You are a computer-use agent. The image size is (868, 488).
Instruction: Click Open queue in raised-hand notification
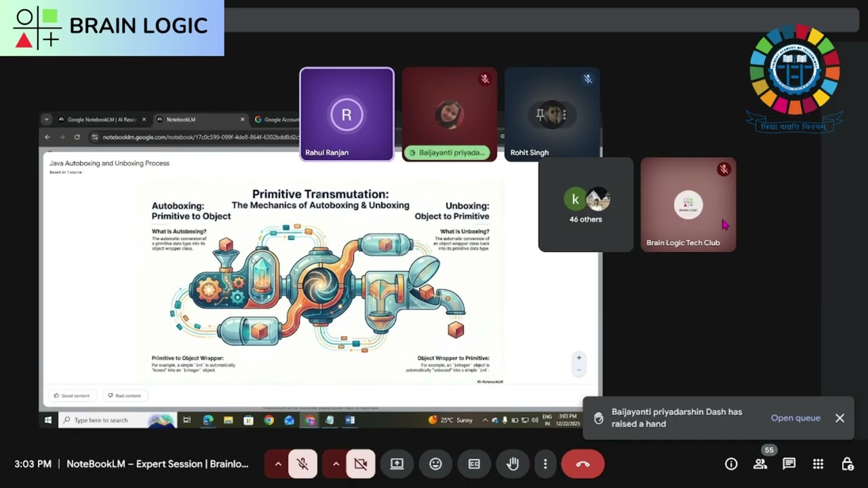(x=795, y=418)
